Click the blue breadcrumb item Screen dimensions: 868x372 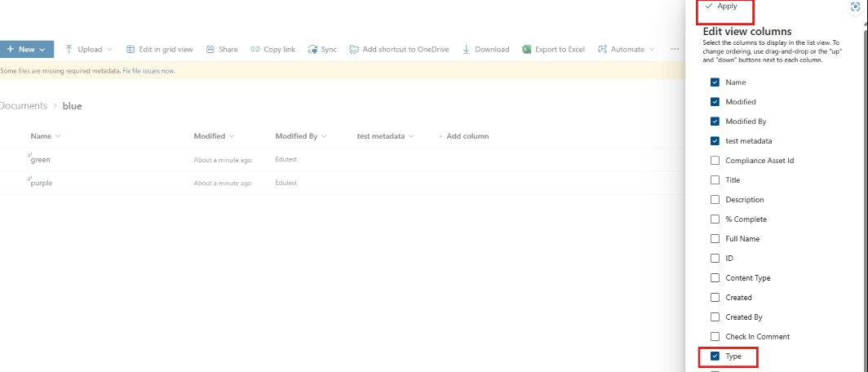[x=72, y=106]
